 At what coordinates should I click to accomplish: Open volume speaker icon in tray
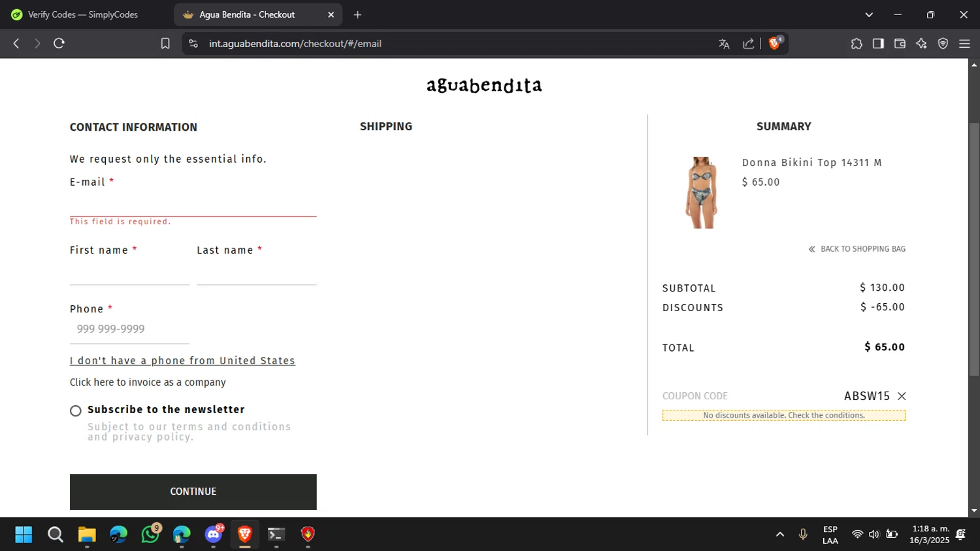[x=874, y=535]
